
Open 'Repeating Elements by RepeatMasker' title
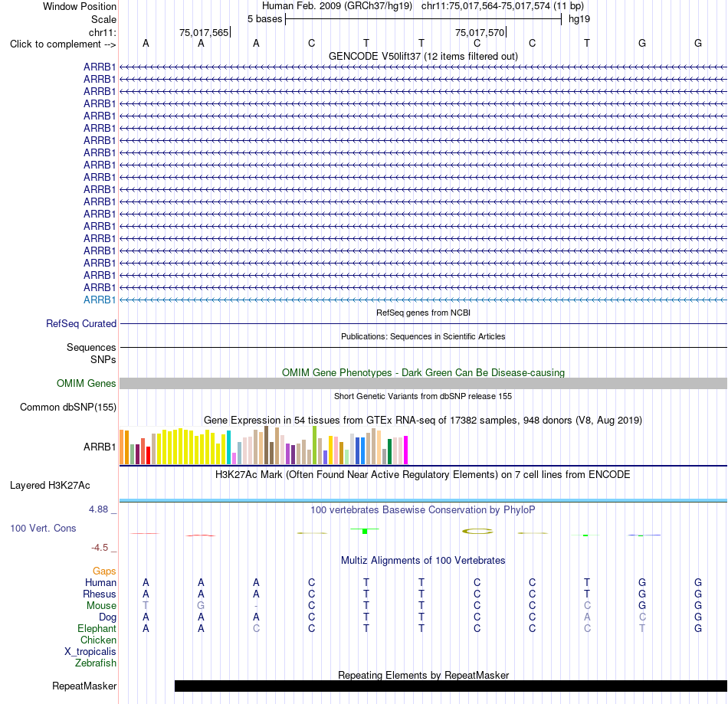point(423,675)
